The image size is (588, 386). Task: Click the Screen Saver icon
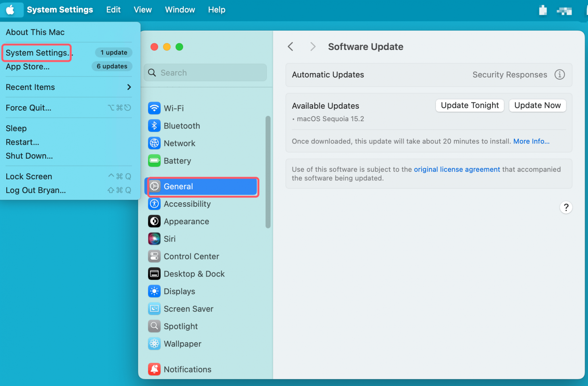click(x=154, y=309)
